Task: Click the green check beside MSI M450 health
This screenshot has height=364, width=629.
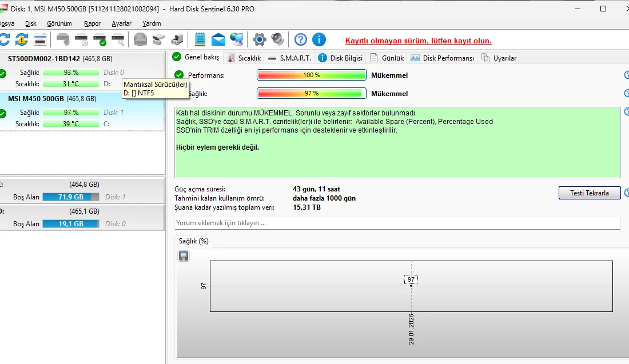Action: point(2,114)
